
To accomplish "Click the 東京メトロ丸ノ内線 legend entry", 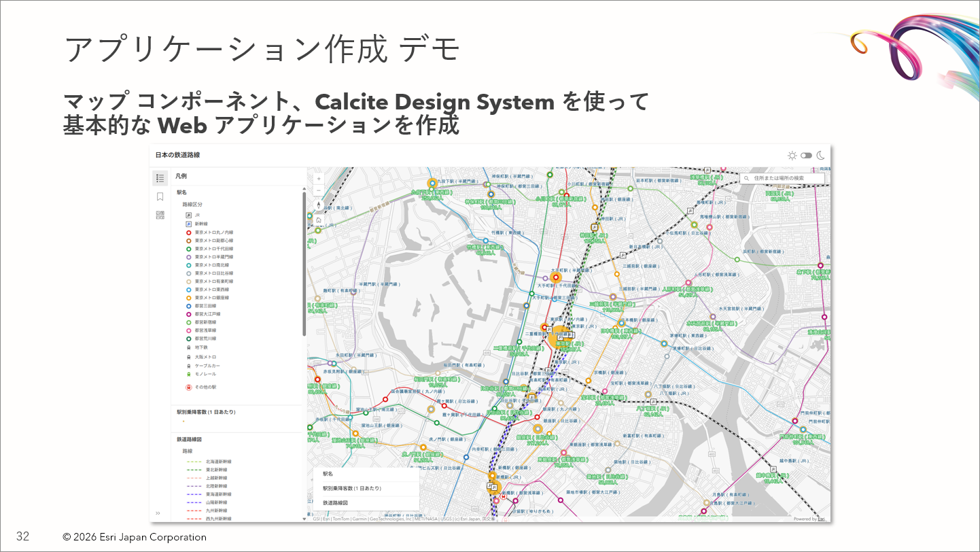I will click(209, 232).
